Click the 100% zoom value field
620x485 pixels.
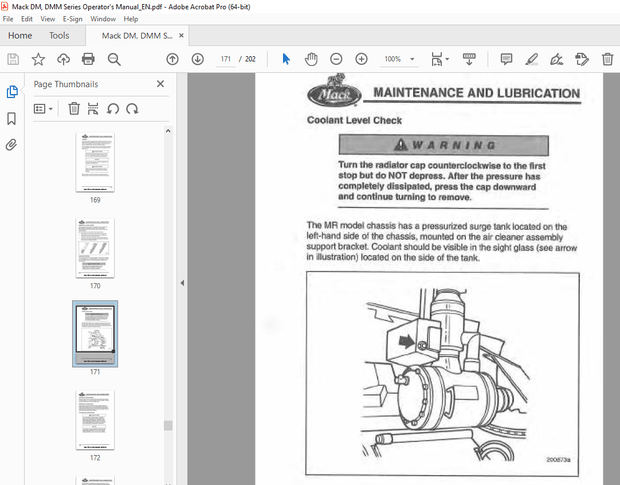pyautogui.click(x=392, y=59)
